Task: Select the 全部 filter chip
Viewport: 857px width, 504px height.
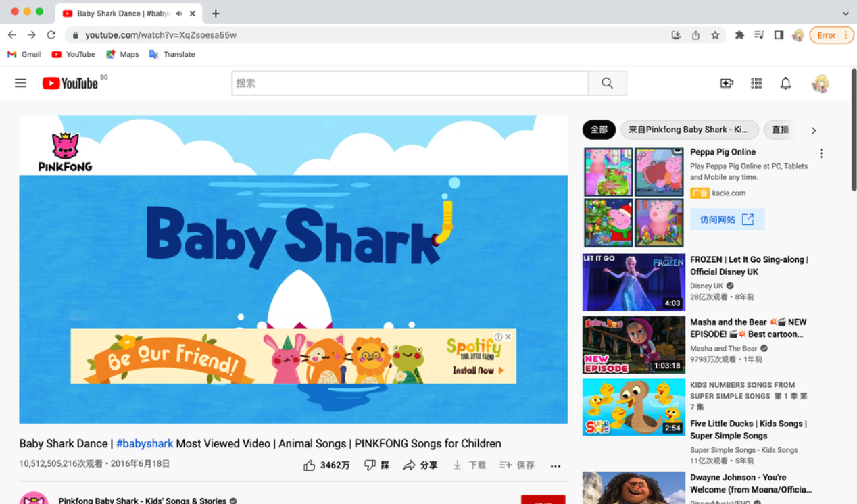Action: pos(599,130)
